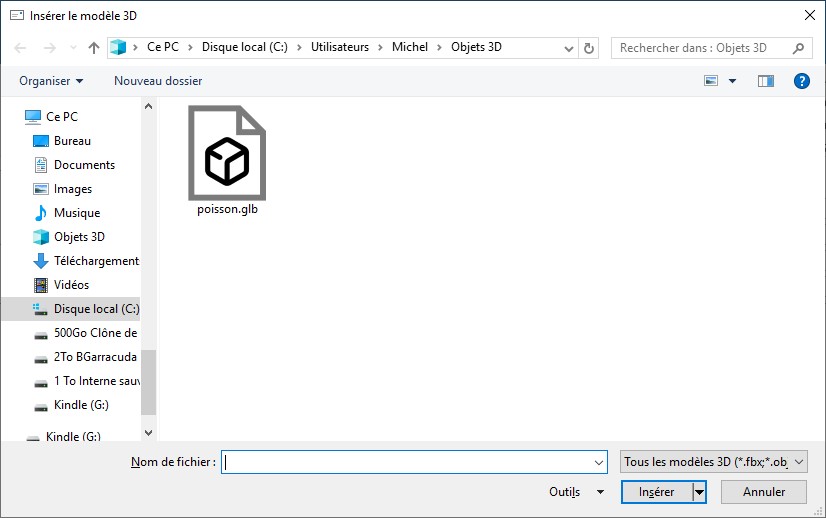Refresh the Objets 3D folder view
Screen dimensions: 826x518
pyautogui.click(x=589, y=48)
